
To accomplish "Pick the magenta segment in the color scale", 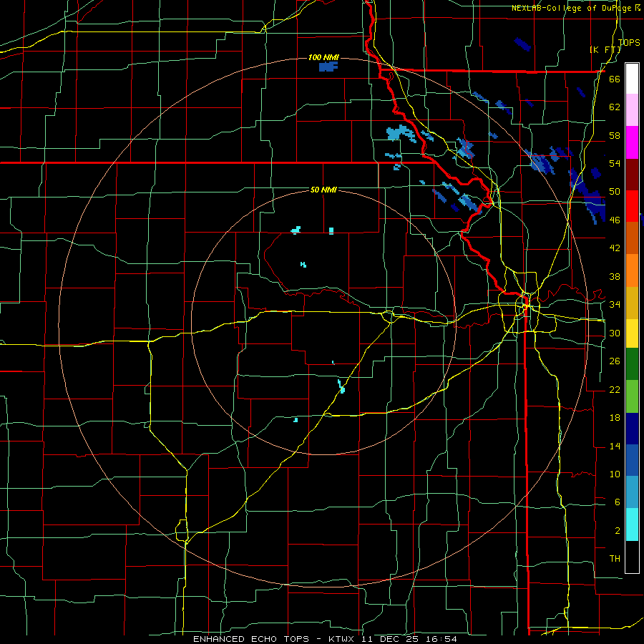I will coord(632,142).
